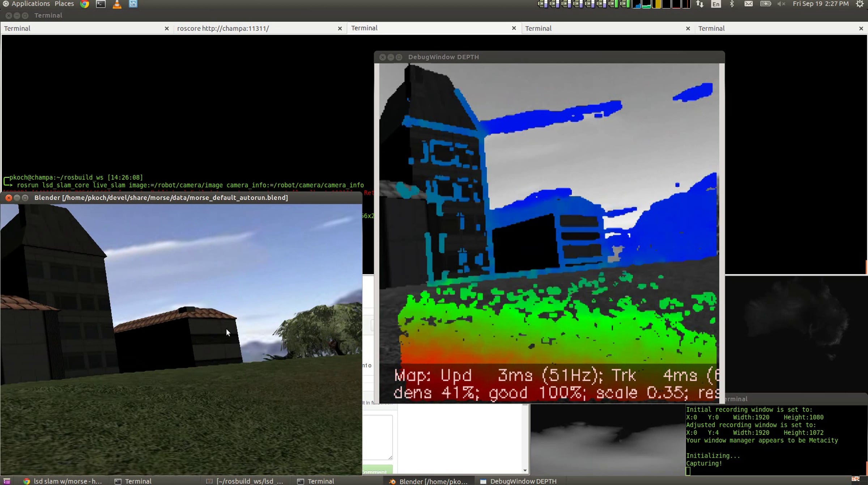
Task: Close the roscore terminal tab
Action: [340, 28]
